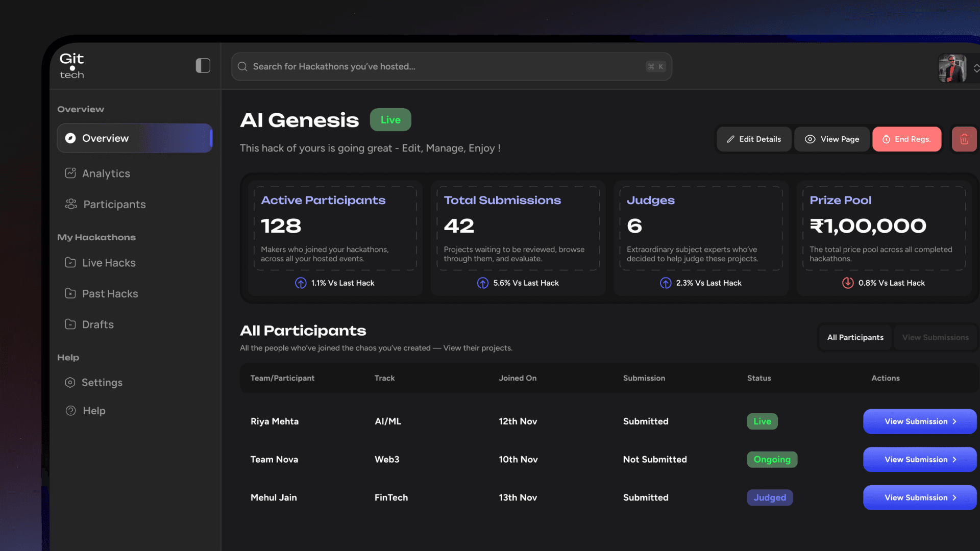
Task: Open the Participants sidebar item
Action: pyautogui.click(x=114, y=204)
